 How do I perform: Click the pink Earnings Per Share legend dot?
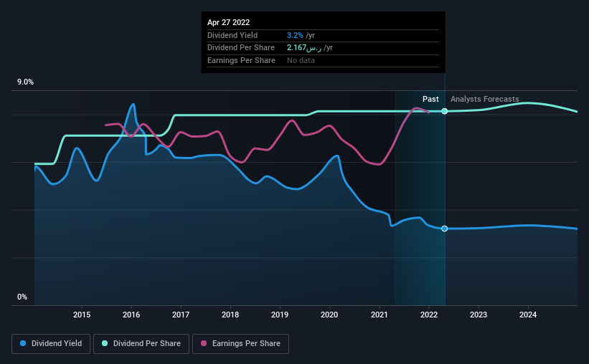click(204, 343)
